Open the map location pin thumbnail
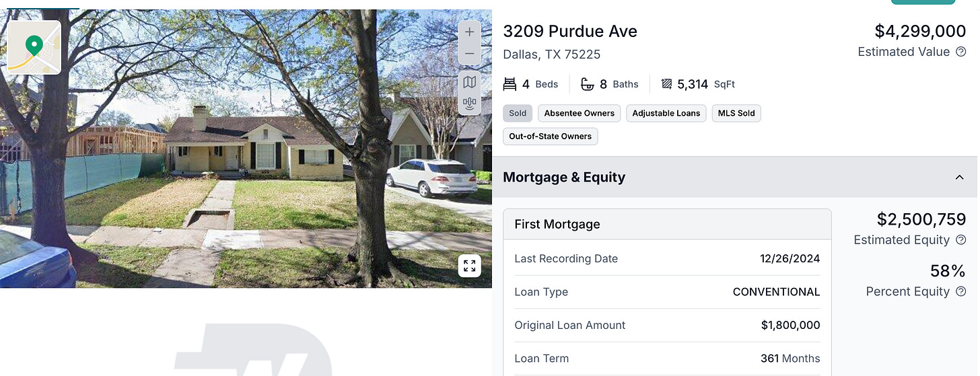The image size is (980, 376). pos(34,47)
